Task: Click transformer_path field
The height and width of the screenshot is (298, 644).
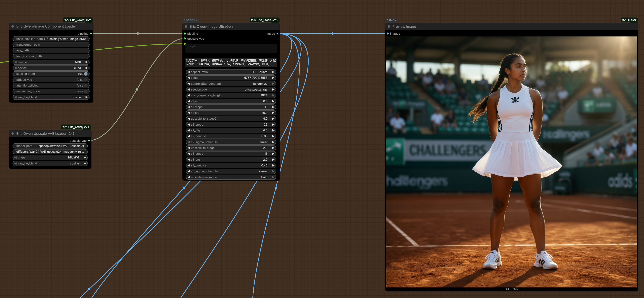Action: pos(51,45)
